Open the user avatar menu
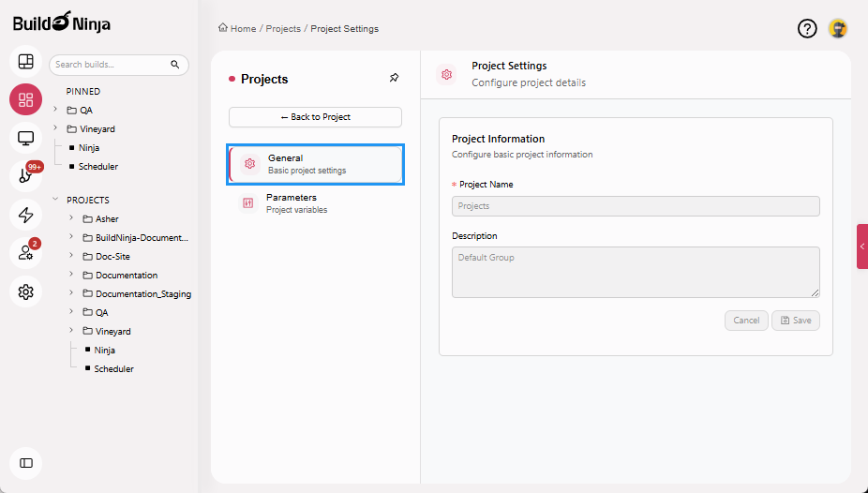The image size is (868, 493). [x=838, y=28]
